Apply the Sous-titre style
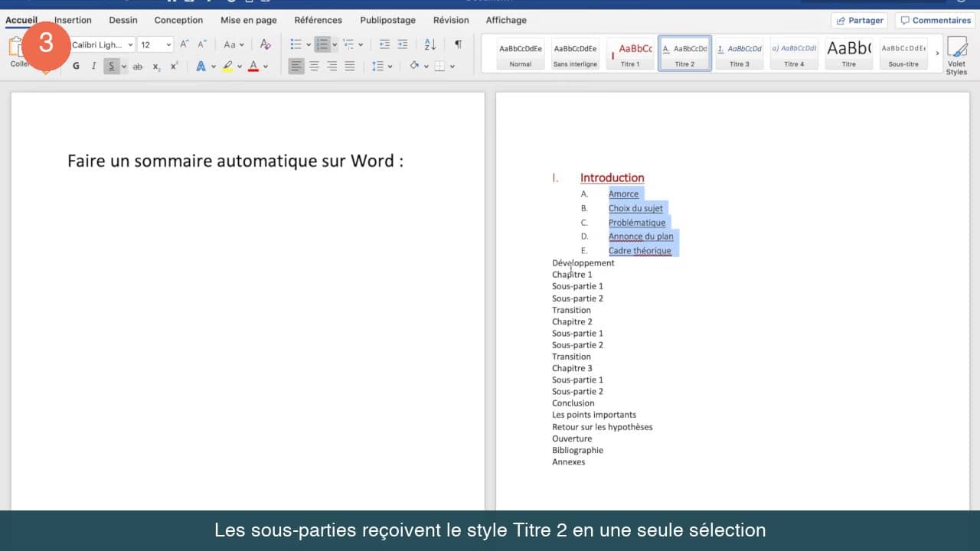Viewport: 980px width, 551px height. (903, 54)
